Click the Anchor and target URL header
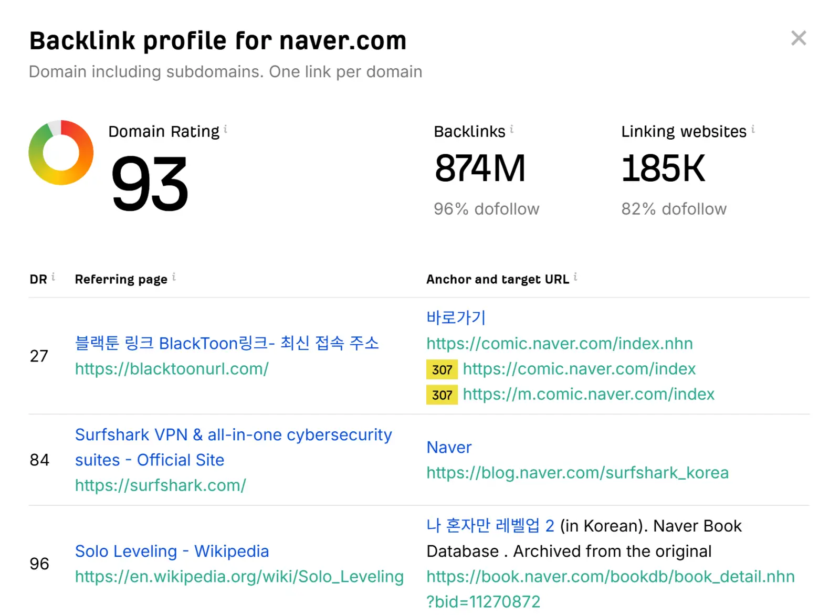Screen dimensions: 840x616 click(498, 279)
